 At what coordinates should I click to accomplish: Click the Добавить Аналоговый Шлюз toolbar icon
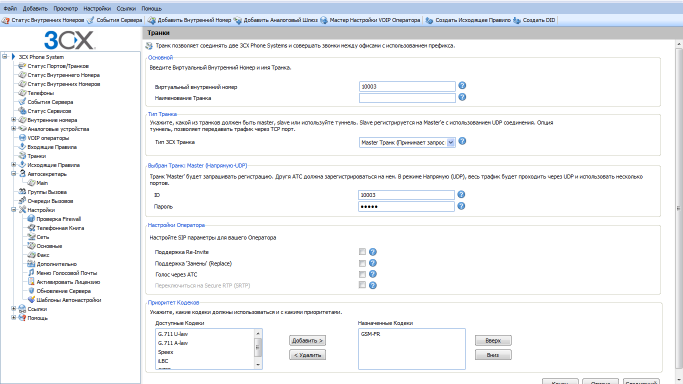pyautogui.click(x=238, y=20)
